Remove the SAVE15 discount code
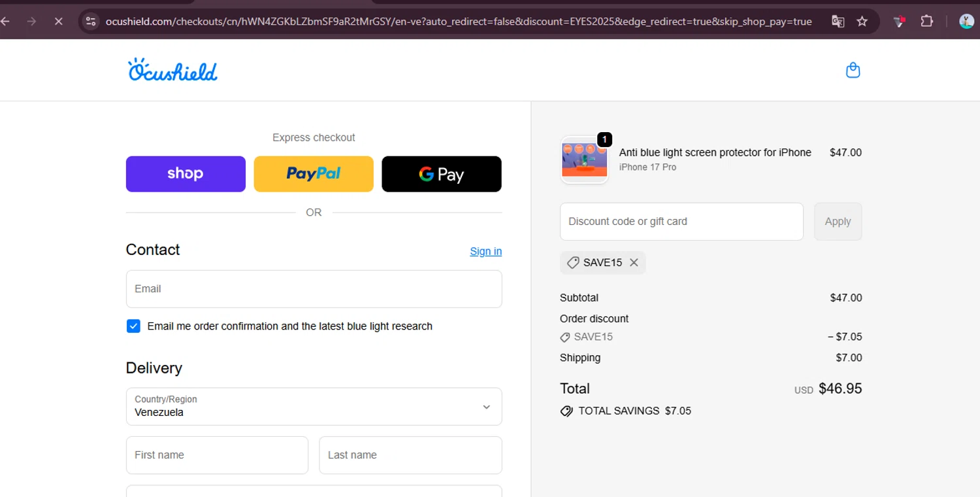980x497 pixels. pyautogui.click(x=634, y=262)
